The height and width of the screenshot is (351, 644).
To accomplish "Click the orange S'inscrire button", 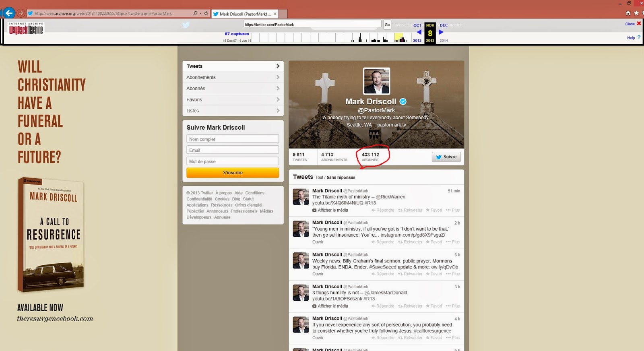I will (x=233, y=173).
